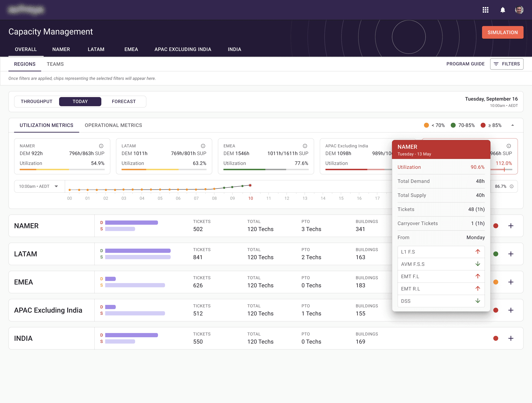Open the 10:00am AEDT time dropdown
Screen dimensions: 532x403
(x=39, y=187)
